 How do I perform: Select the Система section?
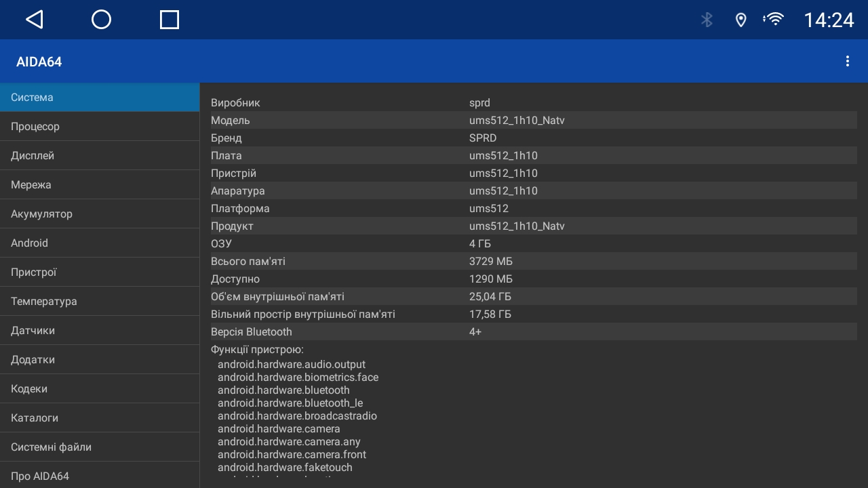point(100,98)
